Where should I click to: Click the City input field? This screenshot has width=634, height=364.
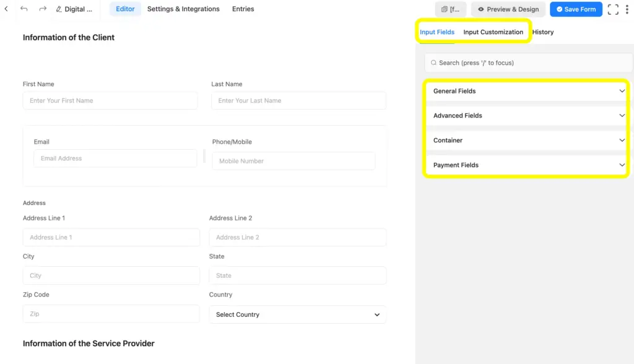tap(111, 275)
